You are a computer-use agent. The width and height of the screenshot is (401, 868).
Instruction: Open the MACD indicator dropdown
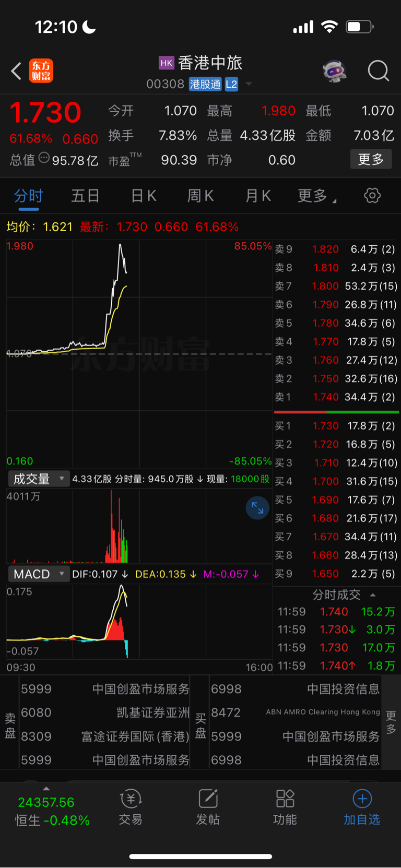[x=39, y=574]
